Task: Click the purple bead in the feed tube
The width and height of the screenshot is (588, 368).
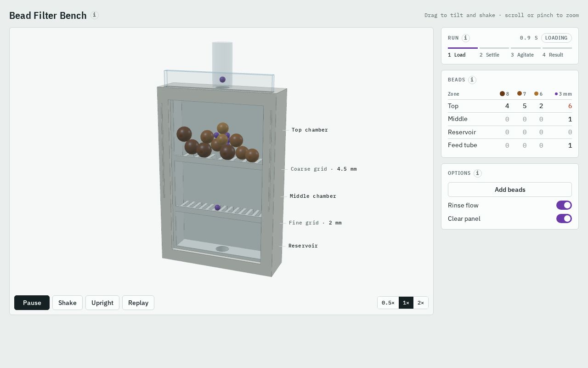Action: [222, 80]
